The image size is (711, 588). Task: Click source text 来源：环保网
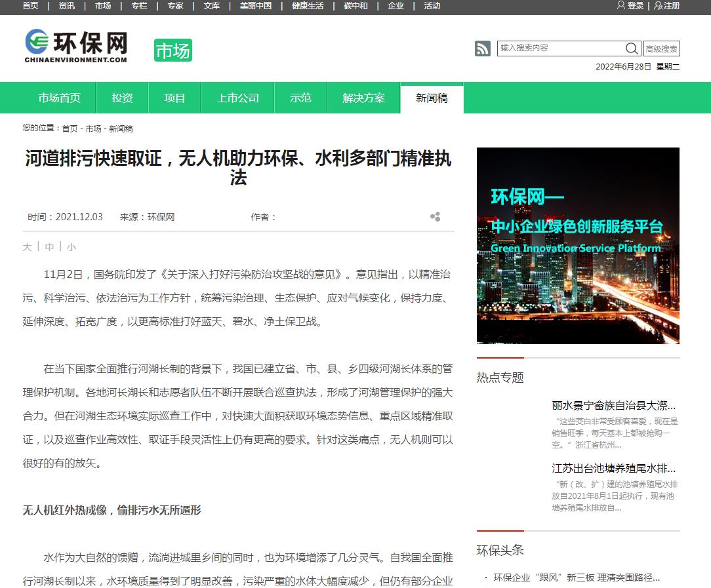[x=147, y=217]
